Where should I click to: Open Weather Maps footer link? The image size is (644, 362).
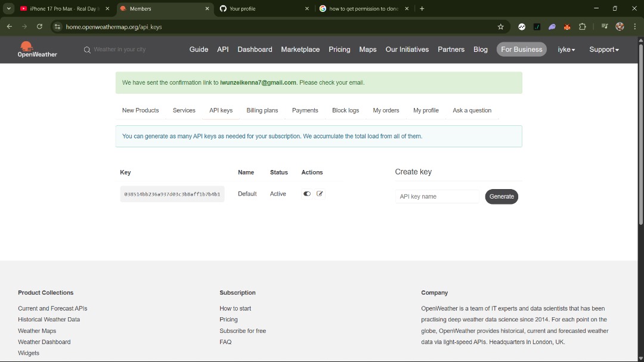37,331
